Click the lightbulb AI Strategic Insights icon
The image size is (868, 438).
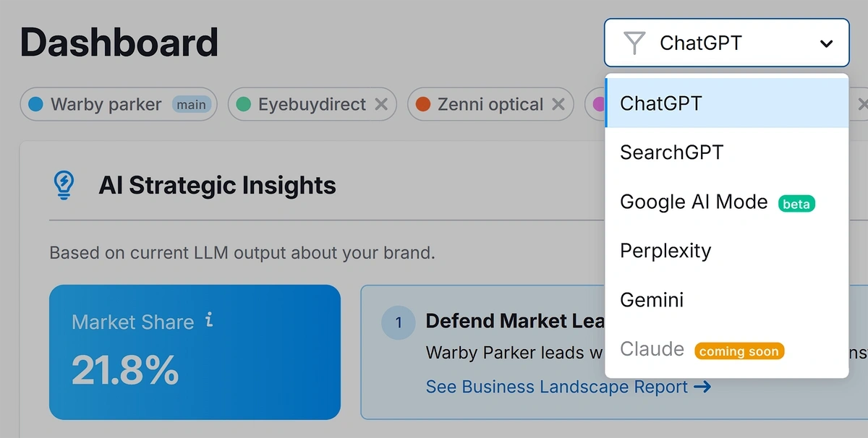point(64,185)
